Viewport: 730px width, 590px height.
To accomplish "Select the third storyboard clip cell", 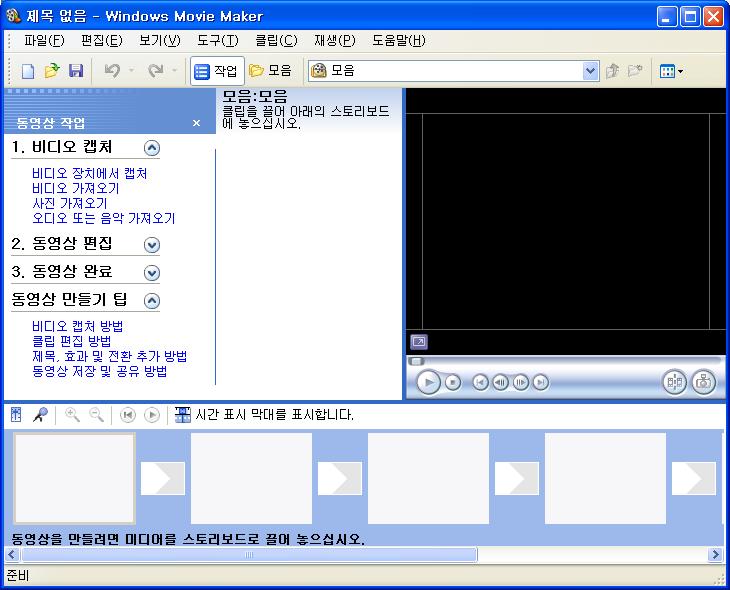I will 428,478.
